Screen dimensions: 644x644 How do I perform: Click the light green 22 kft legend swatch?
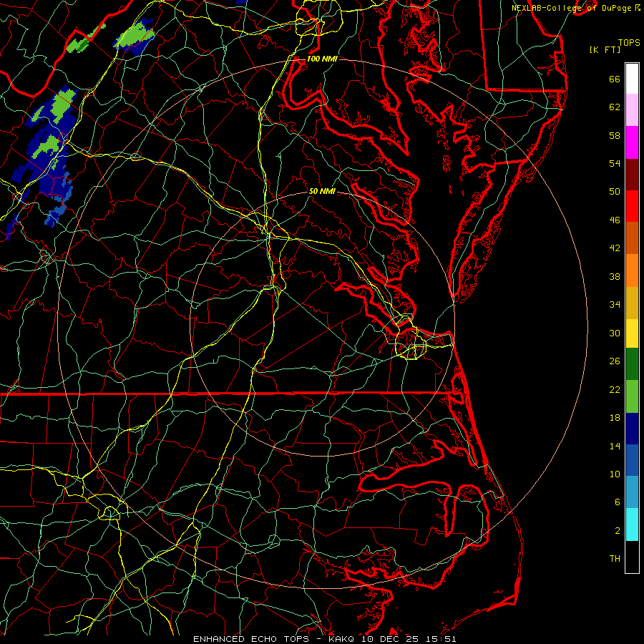tap(632, 396)
